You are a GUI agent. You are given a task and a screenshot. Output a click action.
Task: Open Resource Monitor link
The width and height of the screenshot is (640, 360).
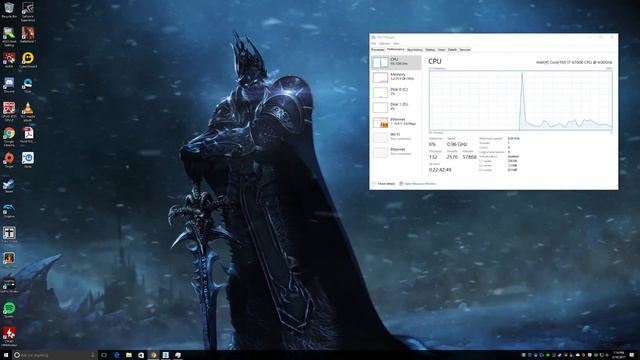(418, 184)
